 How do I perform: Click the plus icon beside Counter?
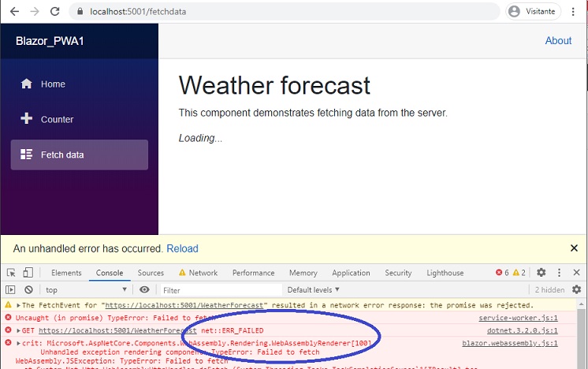click(26, 118)
